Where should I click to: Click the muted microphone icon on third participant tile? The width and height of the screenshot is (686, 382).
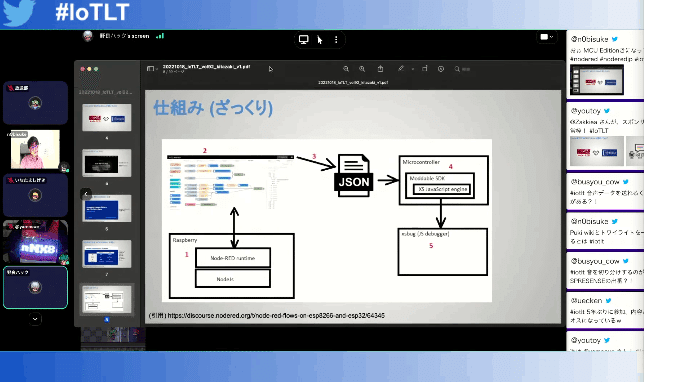tap(10, 180)
